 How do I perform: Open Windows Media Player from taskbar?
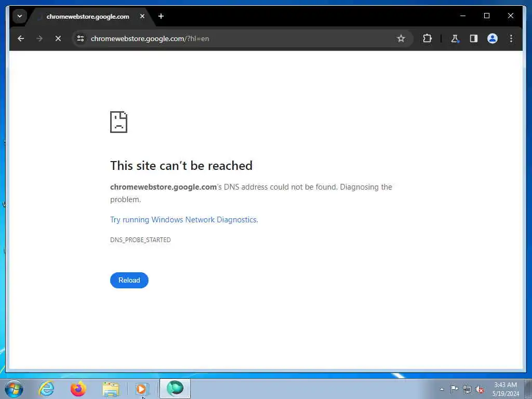pos(141,389)
